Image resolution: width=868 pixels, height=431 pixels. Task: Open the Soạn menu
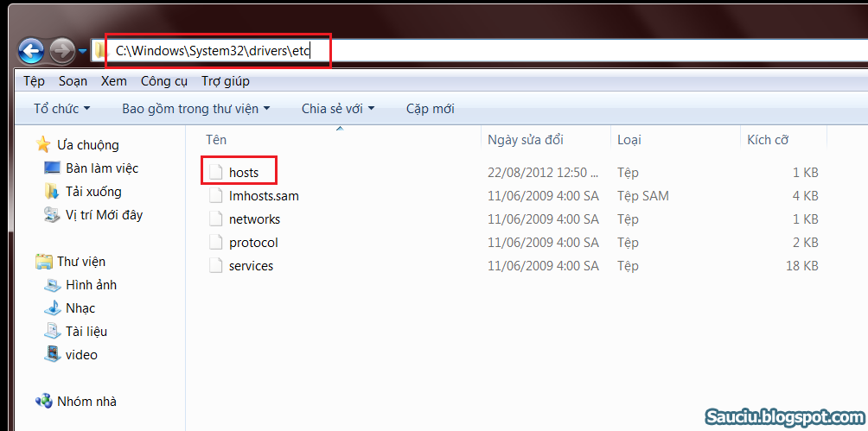pyautogui.click(x=73, y=81)
